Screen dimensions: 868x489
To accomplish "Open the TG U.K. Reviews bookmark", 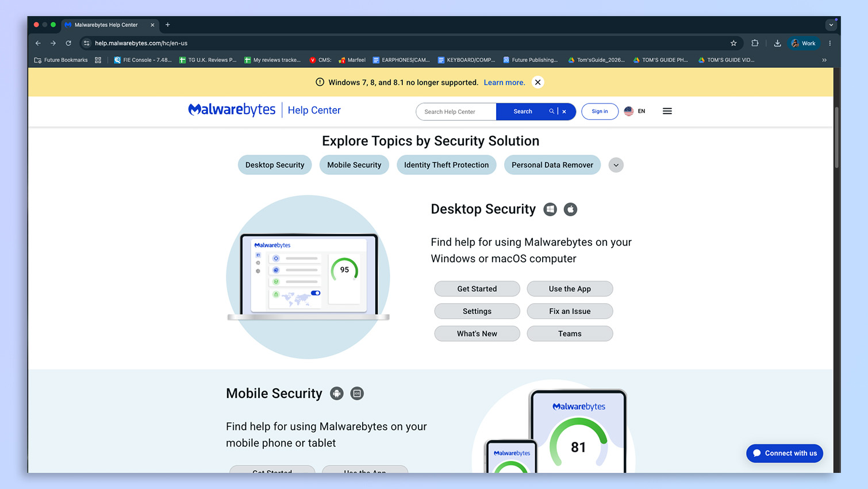I will tap(208, 60).
